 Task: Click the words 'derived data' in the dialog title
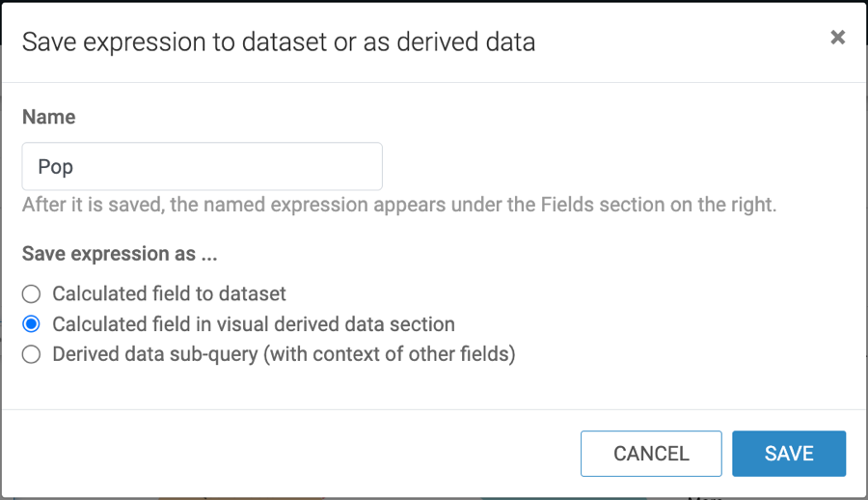(x=476, y=42)
